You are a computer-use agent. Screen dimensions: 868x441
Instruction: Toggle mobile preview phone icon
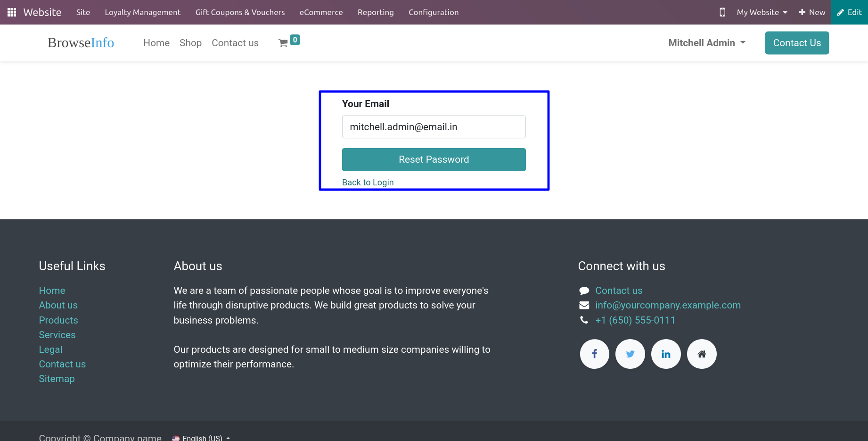tap(722, 12)
